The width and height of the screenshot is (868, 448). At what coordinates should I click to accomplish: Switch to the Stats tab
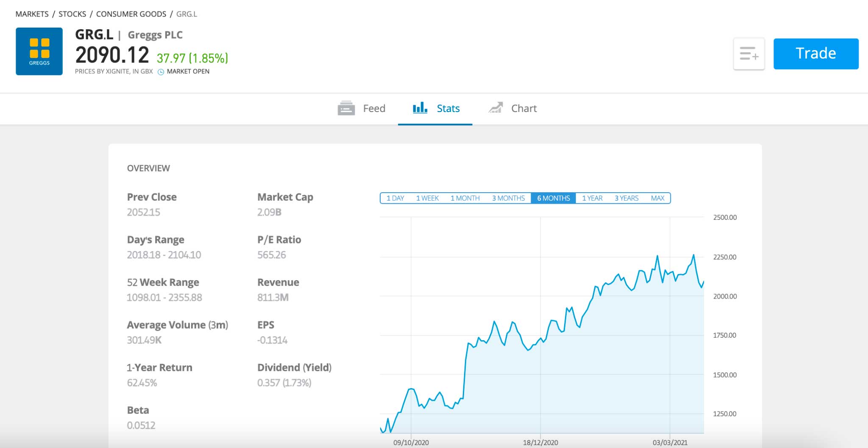(435, 109)
